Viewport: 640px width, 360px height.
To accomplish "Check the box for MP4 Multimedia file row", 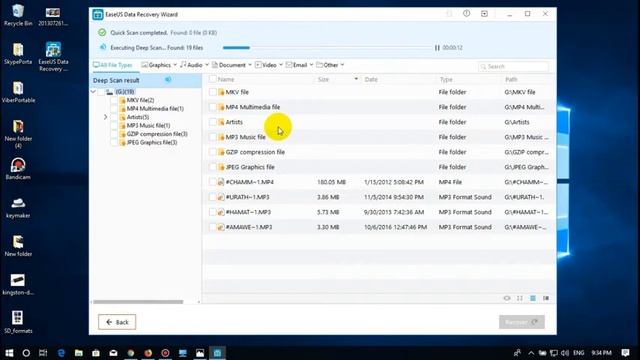I will pyautogui.click(x=213, y=107).
